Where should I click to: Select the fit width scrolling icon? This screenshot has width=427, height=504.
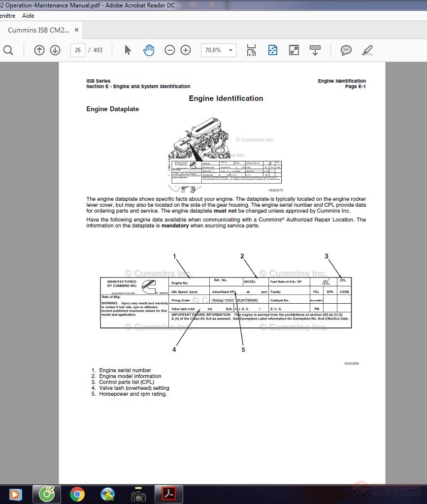(251, 50)
